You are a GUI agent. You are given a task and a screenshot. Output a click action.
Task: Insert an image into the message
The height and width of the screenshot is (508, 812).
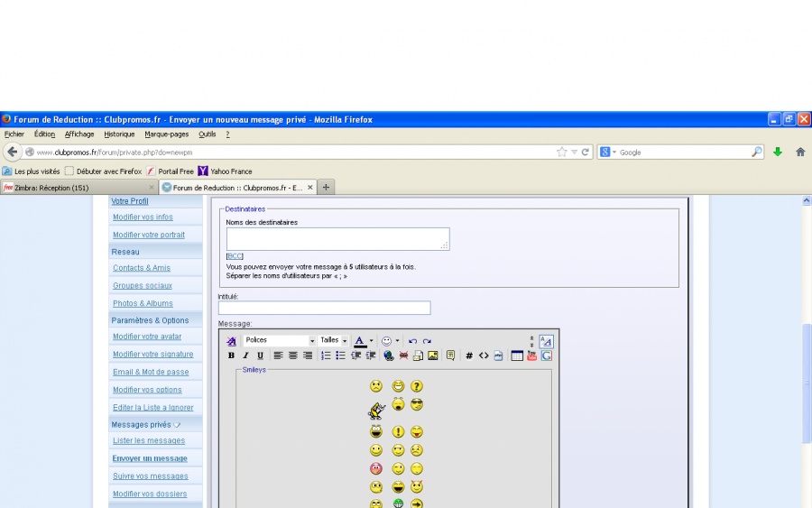point(433,356)
